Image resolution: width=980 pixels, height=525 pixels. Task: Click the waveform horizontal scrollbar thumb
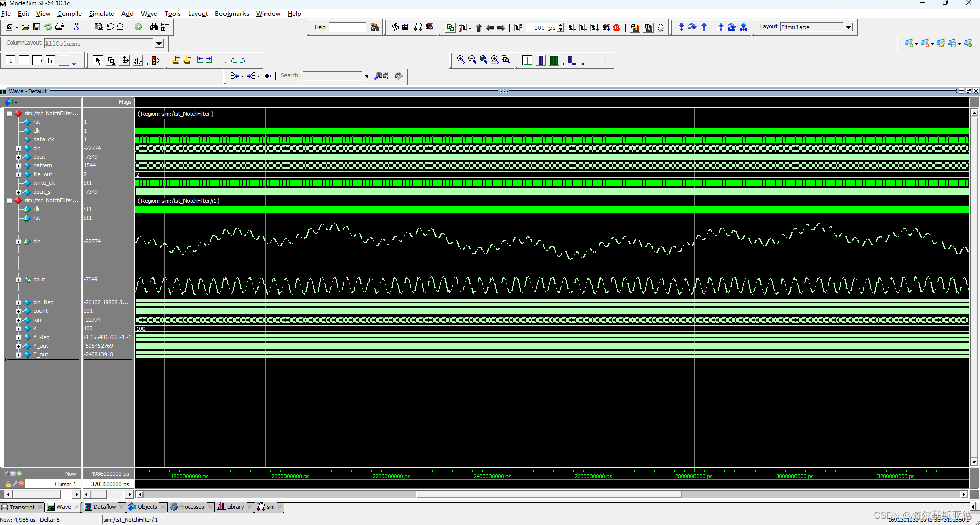pyautogui.click(x=548, y=494)
